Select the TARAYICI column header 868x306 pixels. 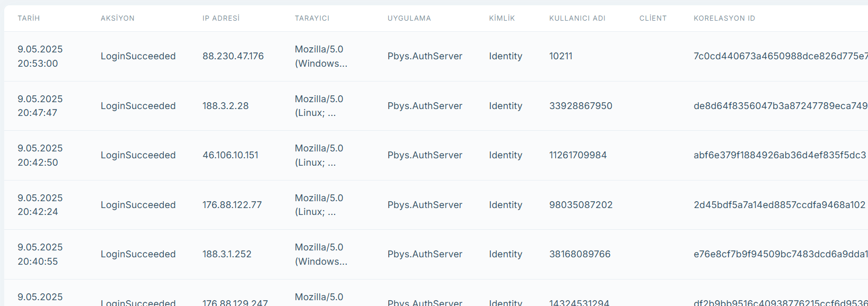click(x=312, y=18)
